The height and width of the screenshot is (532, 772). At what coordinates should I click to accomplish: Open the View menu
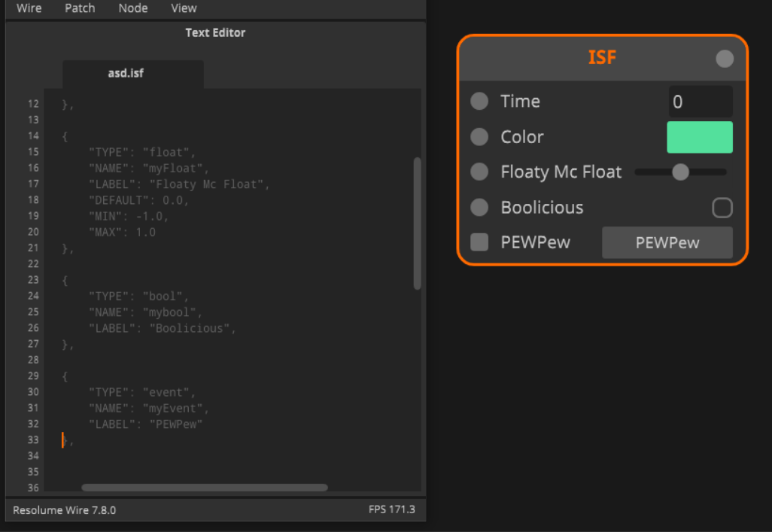tap(184, 8)
